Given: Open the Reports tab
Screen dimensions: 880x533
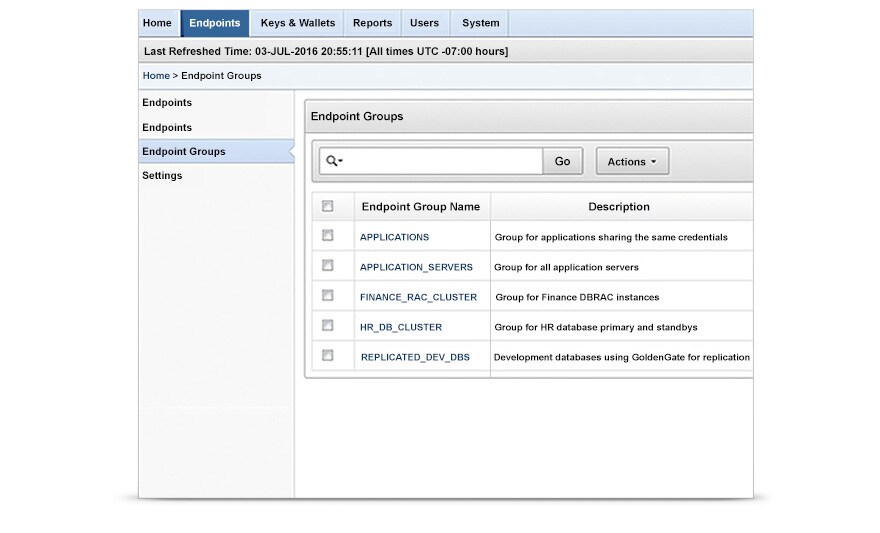Looking at the screenshot, I should [372, 23].
